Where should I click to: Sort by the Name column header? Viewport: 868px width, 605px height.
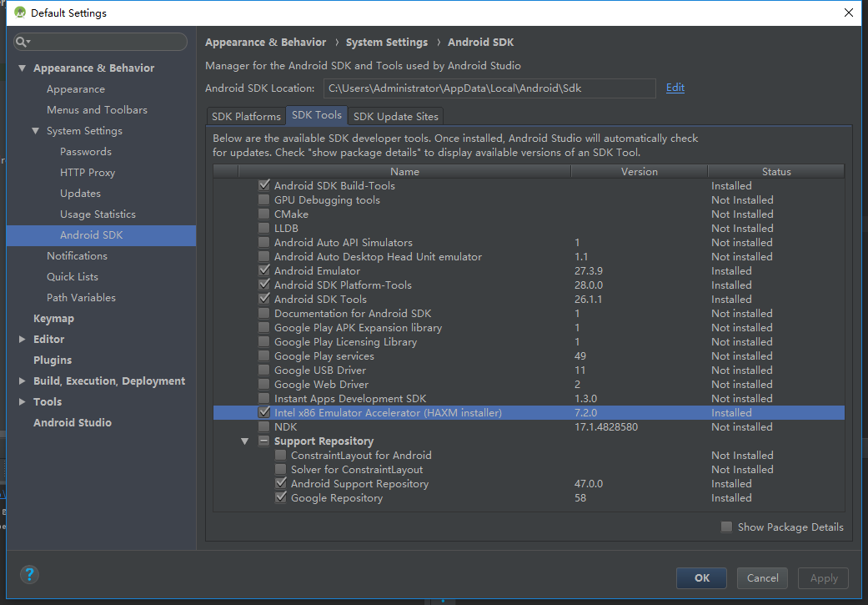click(x=404, y=172)
